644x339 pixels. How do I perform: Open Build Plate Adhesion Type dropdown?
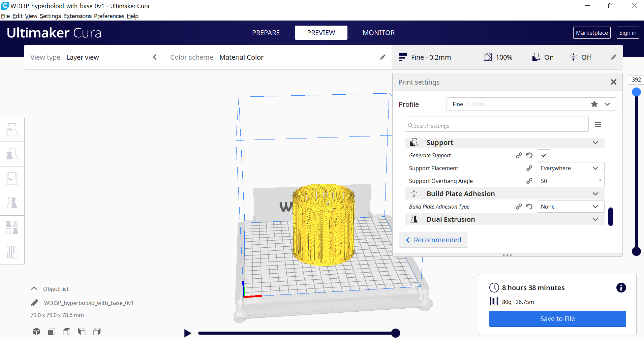click(571, 207)
